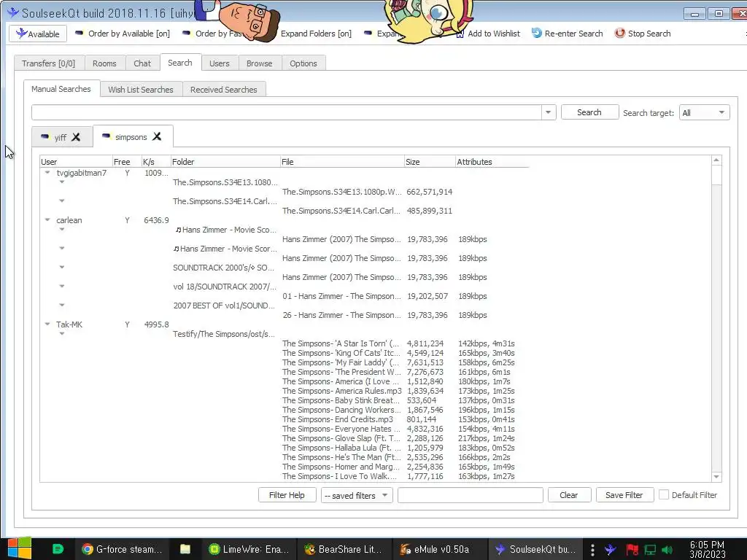Select Manual Searches tab
Image resolution: width=747 pixels, height=560 pixels.
coord(61,89)
